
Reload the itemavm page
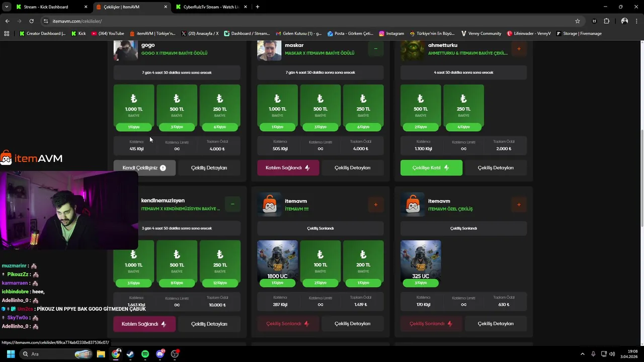(x=31, y=21)
